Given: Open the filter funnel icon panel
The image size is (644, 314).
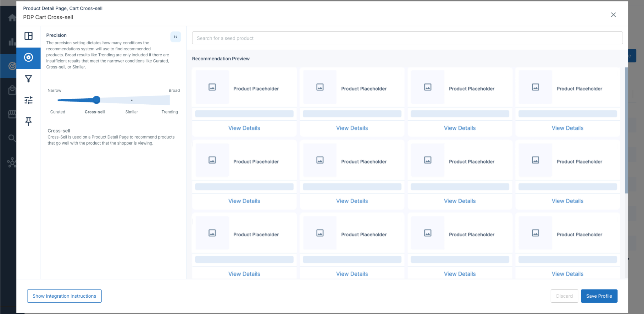Looking at the screenshot, I should (x=29, y=79).
